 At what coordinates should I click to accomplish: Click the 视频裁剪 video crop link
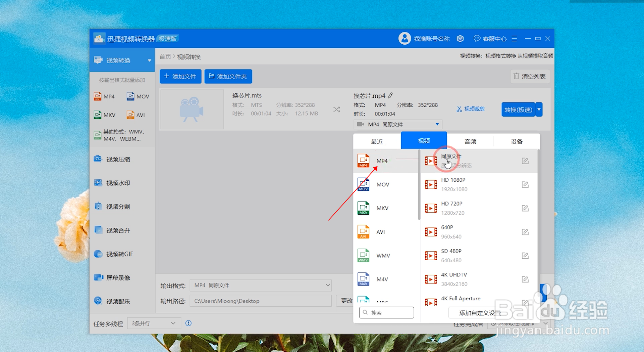[x=471, y=109]
